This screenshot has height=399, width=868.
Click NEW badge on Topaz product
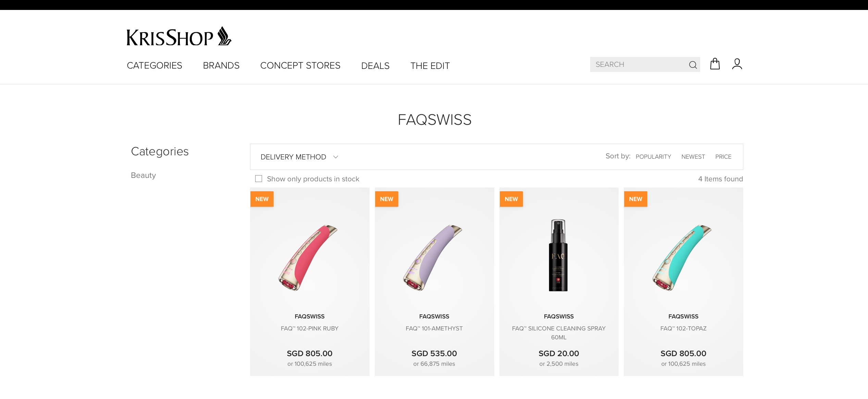coord(636,199)
